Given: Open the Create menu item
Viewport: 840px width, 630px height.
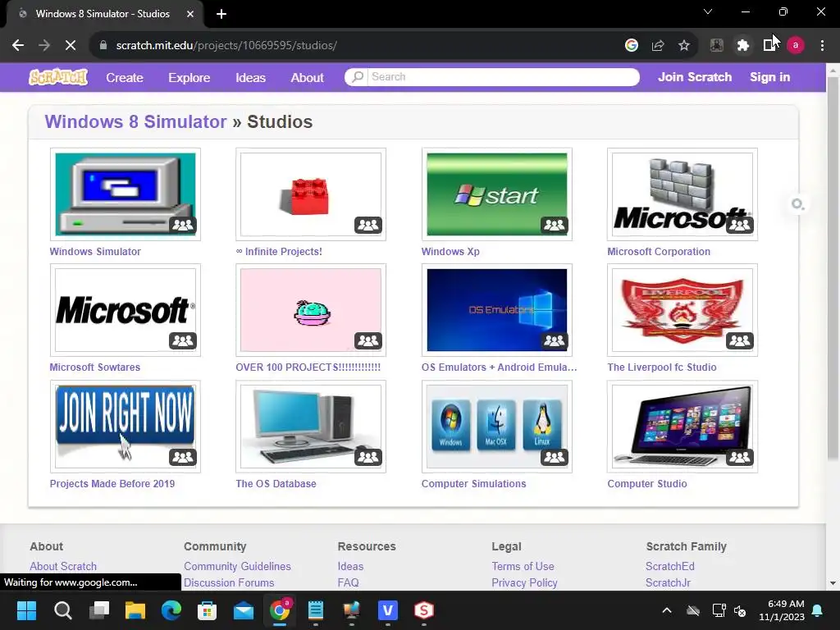Looking at the screenshot, I should (125, 78).
